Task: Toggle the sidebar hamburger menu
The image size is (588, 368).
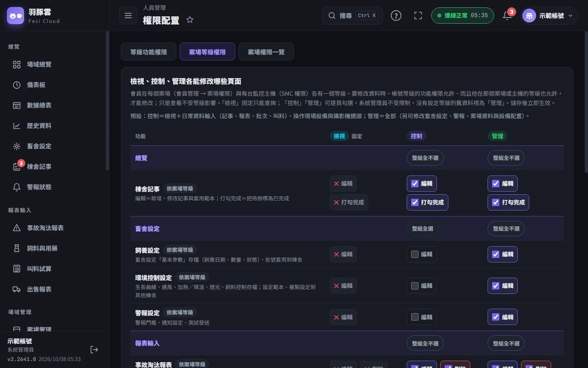Action: (x=128, y=16)
